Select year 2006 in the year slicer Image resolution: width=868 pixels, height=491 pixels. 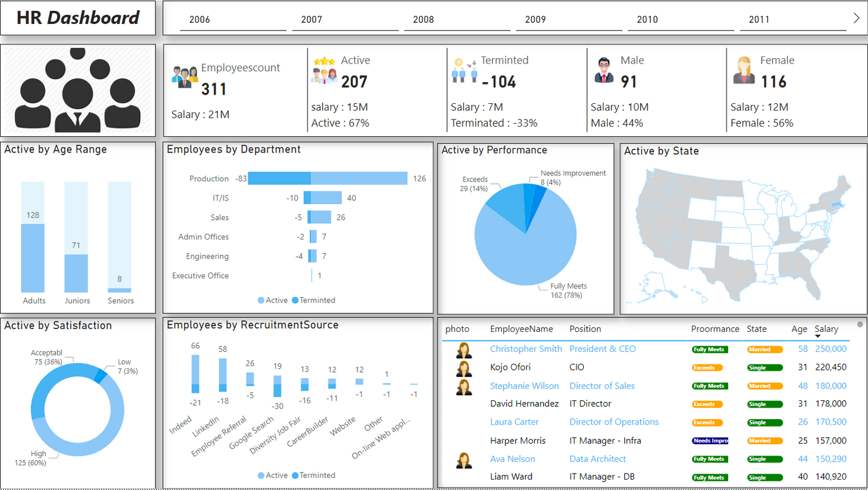coord(199,20)
